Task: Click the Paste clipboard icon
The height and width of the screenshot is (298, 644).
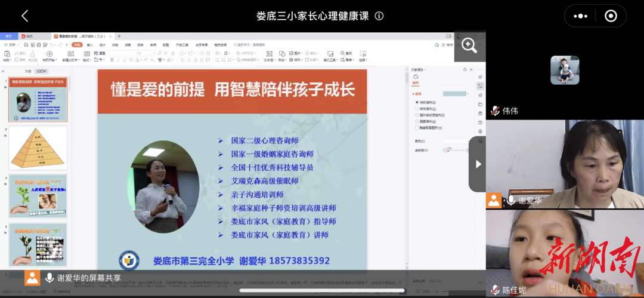Action: [7, 54]
